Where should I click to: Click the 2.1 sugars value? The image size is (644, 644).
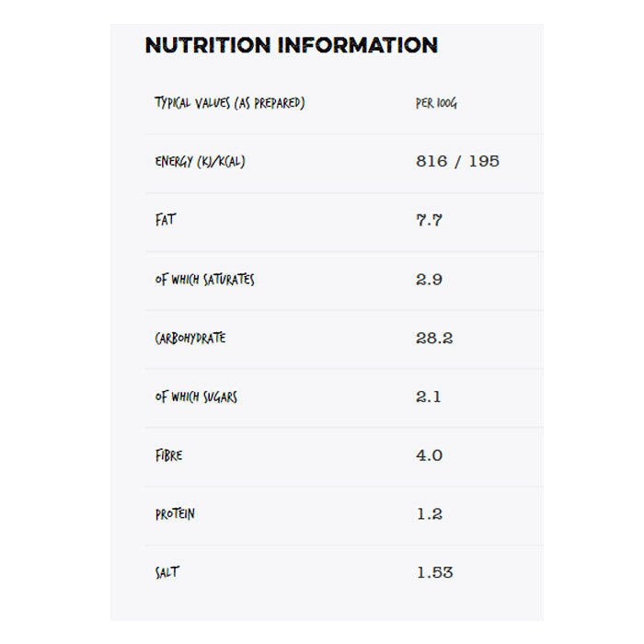tap(429, 397)
